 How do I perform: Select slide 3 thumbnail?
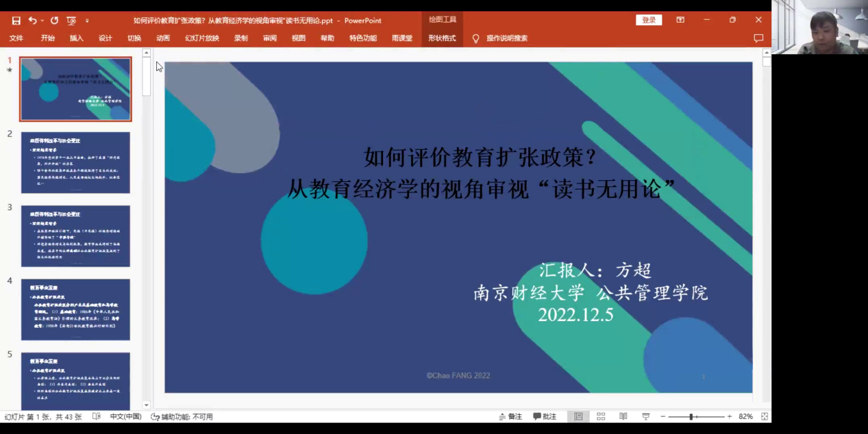(x=75, y=236)
